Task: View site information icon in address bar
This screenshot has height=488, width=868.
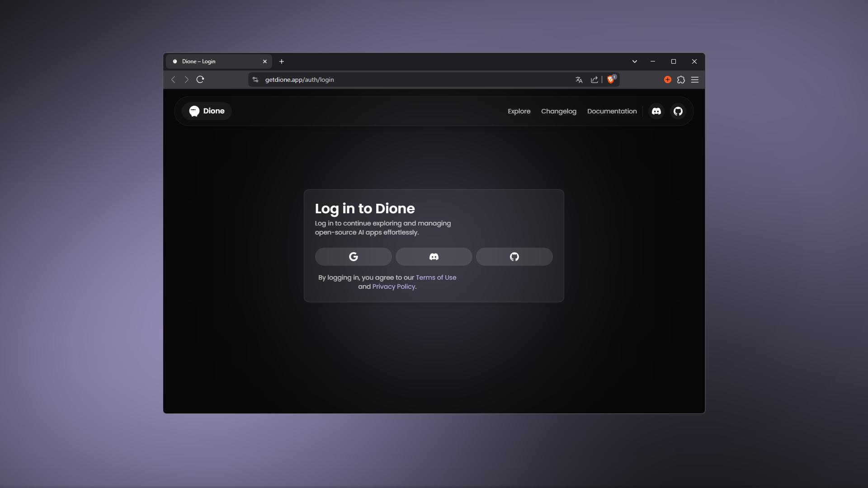Action: coord(255,80)
